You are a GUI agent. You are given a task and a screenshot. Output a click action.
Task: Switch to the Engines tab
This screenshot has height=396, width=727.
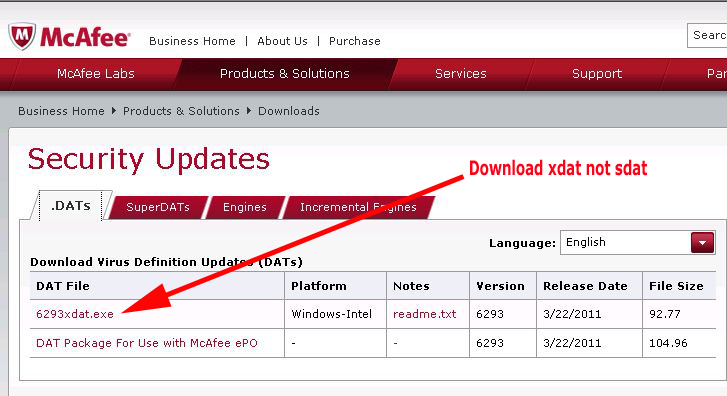[x=244, y=207]
